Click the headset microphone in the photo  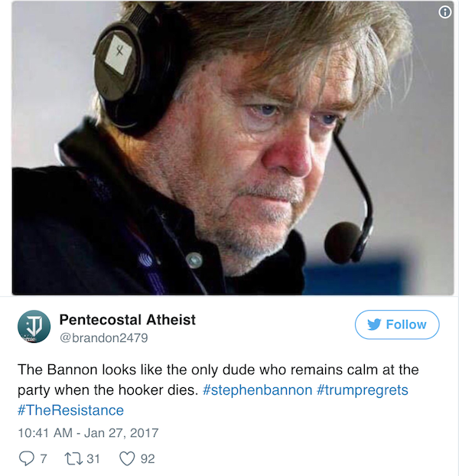tap(343, 243)
